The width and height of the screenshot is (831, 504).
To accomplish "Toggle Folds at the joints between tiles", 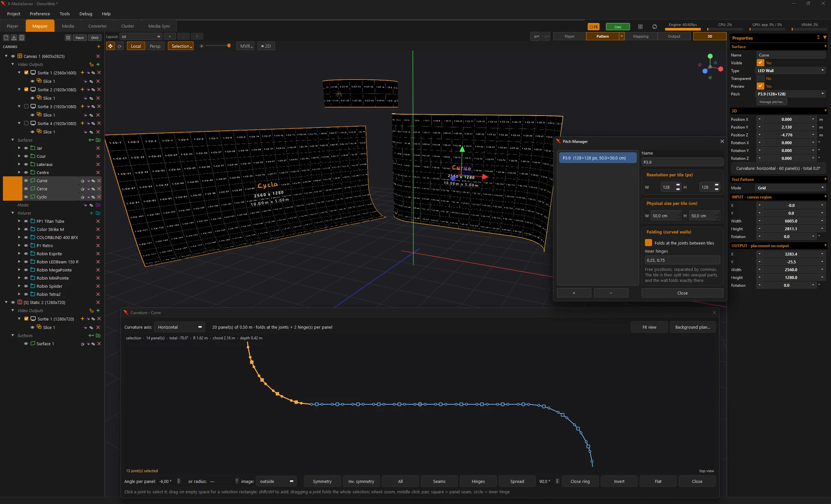I will (648, 243).
